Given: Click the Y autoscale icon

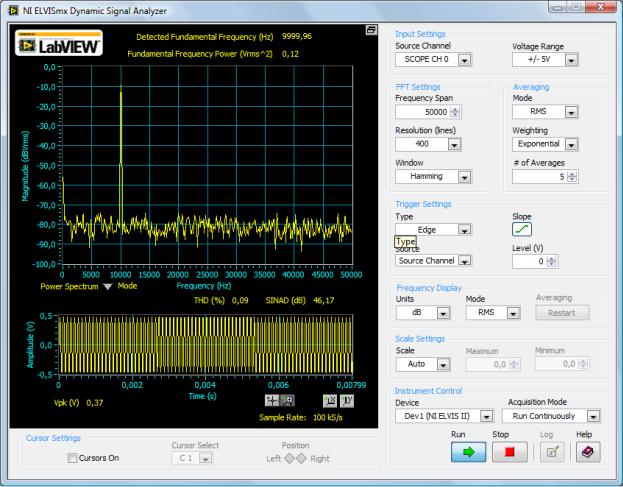Looking at the screenshot, I should pyautogui.click(x=346, y=401).
